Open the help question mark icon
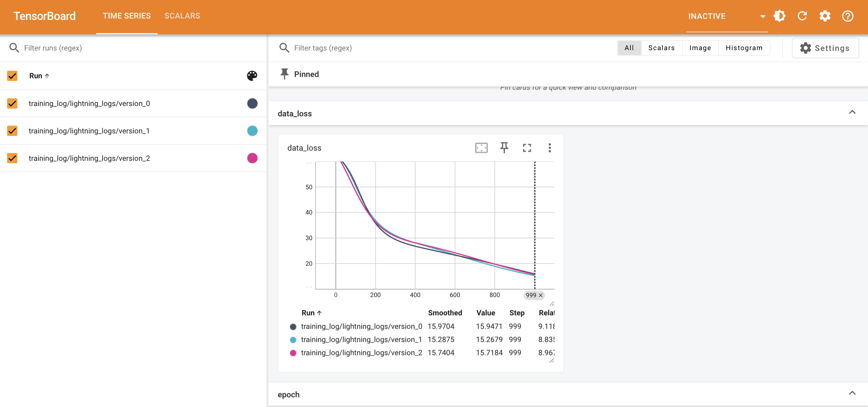Image resolution: width=868 pixels, height=407 pixels. coord(848,16)
